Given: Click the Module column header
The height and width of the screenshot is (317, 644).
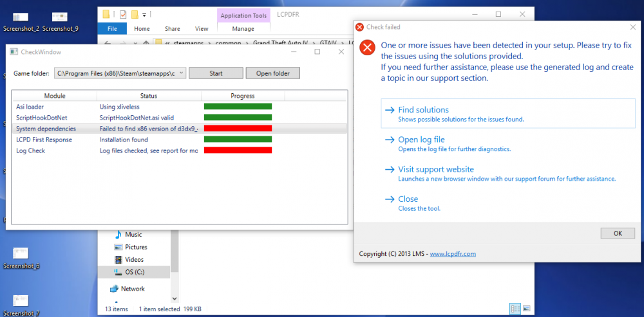Looking at the screenshot, I should pos(55,96).
